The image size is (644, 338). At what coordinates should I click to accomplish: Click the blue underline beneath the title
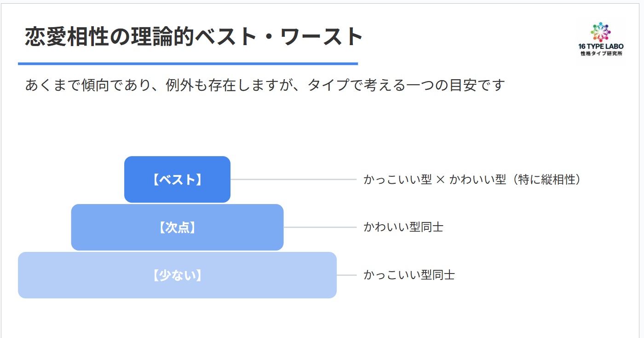pyautogui.click(x=188, y=64)
